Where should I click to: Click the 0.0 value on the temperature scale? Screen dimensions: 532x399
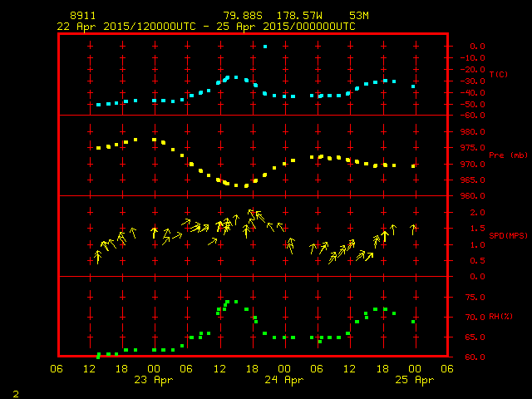(x=477, y=47)
